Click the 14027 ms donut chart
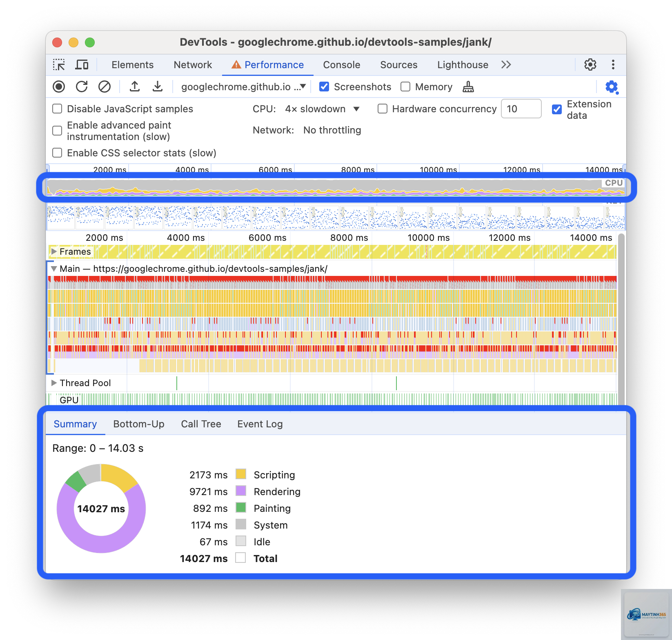This screenshot has width=672, height=640. point(101,509)
